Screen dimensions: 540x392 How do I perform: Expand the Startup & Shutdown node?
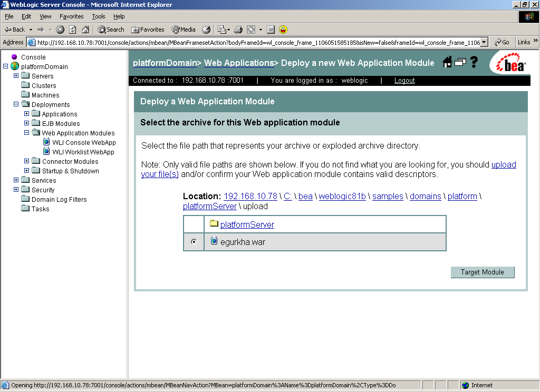[26, 170]
